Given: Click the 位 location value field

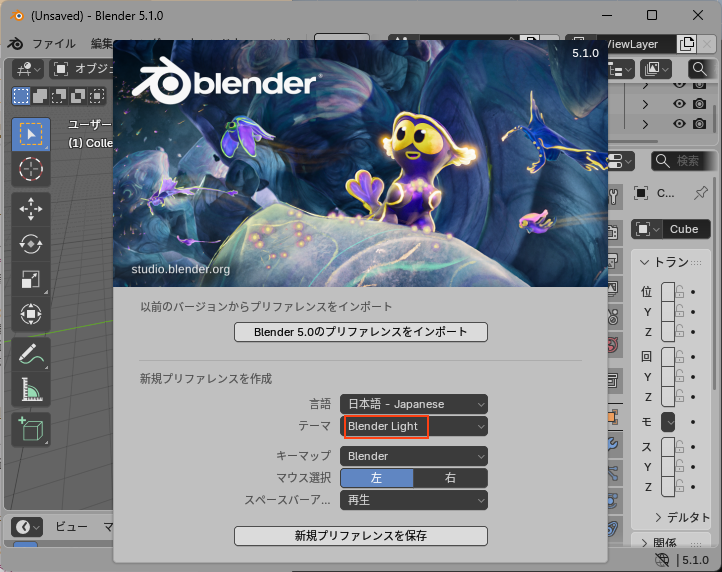Looking at the screenshot, I should (668, 292).
